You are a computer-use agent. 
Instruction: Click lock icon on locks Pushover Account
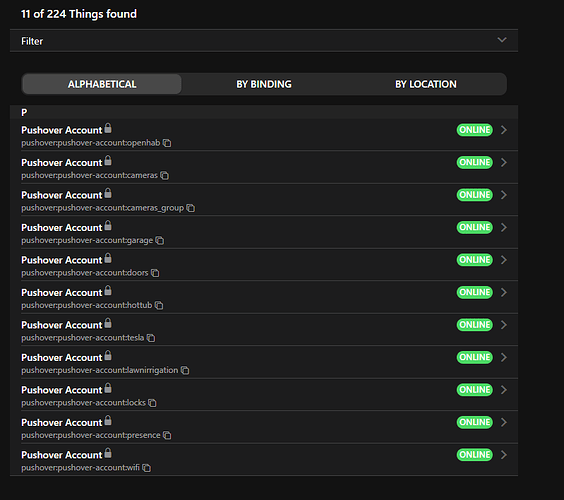tap(108, 388)
